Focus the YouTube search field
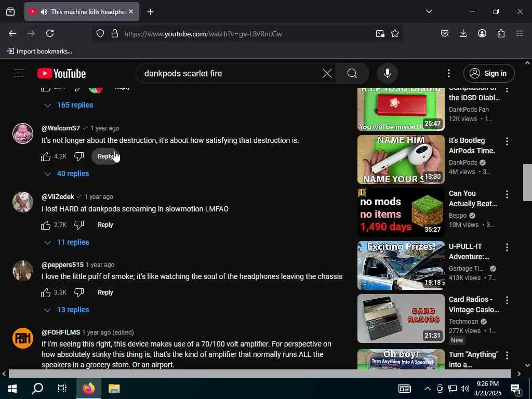 tap(231, 73)
